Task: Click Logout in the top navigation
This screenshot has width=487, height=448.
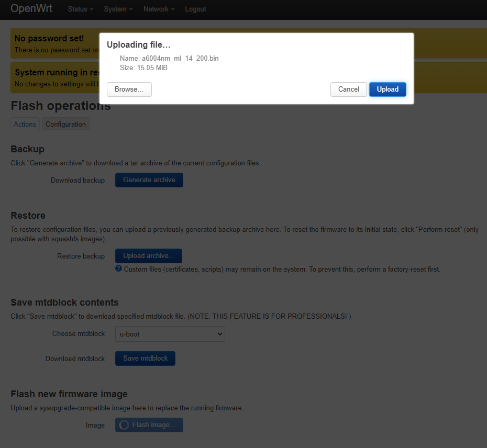Action: [195, 9]
